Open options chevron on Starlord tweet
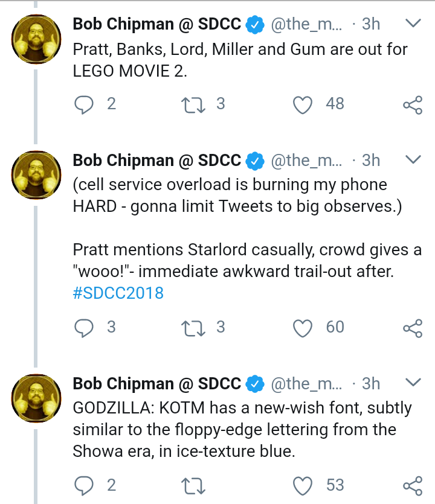This screenshot has width=435, height=504. pos(413,159)
